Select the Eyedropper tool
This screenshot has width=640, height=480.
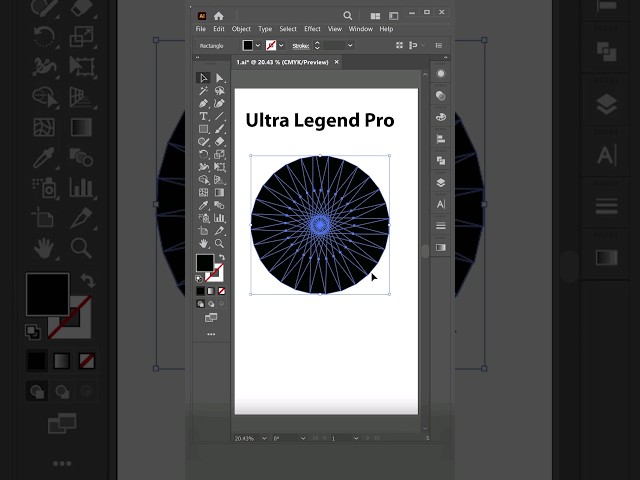point(203,205)
